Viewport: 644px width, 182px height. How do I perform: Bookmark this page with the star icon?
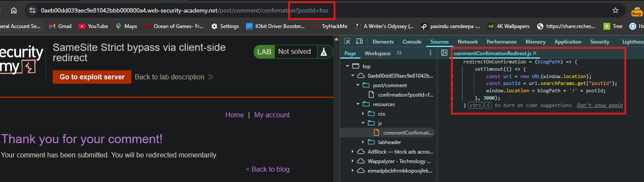[615, 10]
